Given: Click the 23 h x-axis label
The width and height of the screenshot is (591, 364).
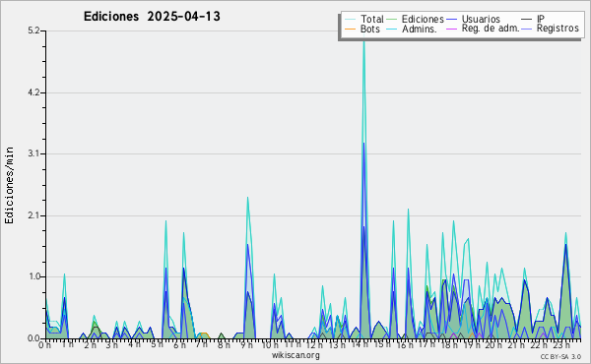Looking at the screenshot, I should pyautogui.click(x=561, y=345).
